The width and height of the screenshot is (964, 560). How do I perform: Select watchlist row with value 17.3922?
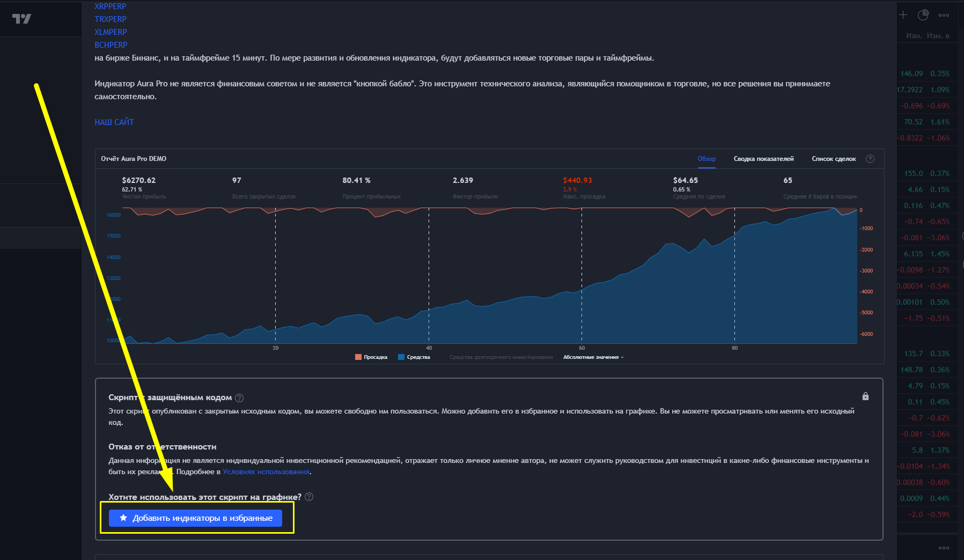coord(927,90)
